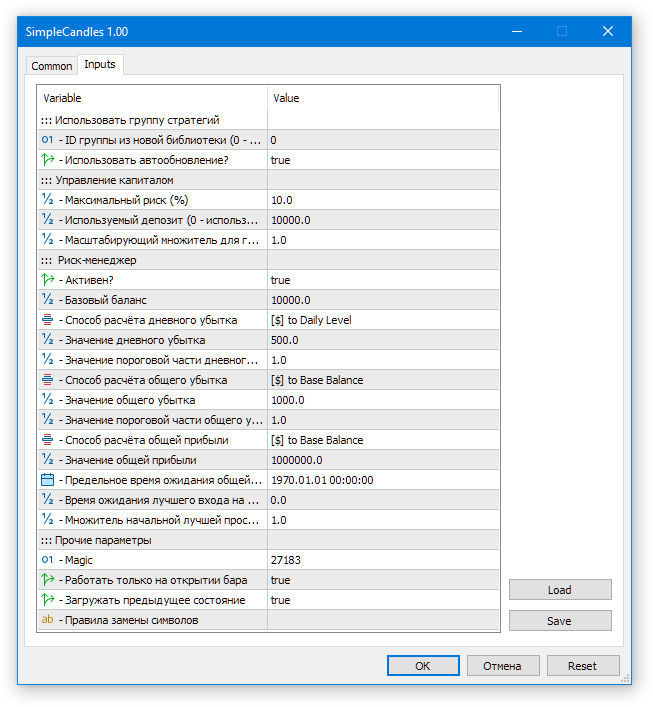Toggle Загружать предыдущее состояние value true
Viewport: 653px width, 707px height.
coord(383,600)
